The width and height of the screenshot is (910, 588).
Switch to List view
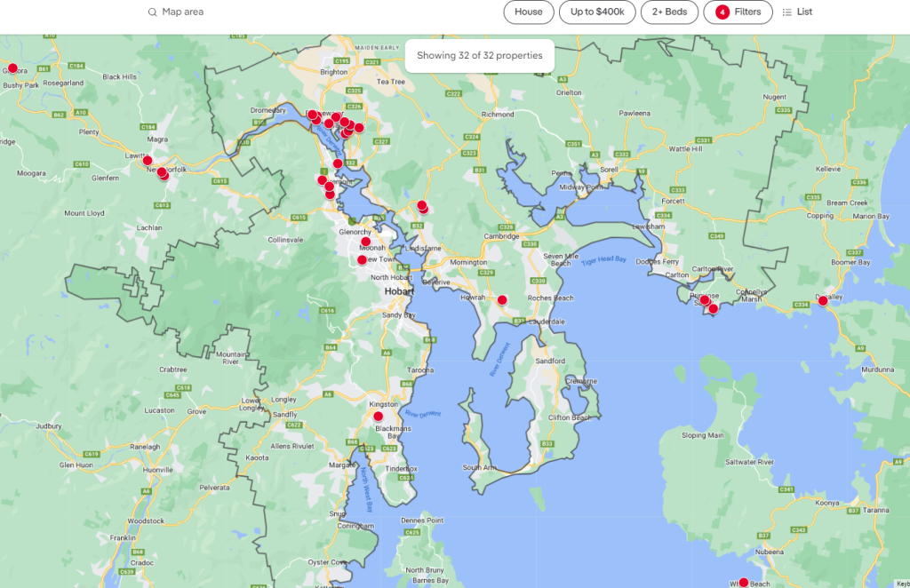pos(797,12)
